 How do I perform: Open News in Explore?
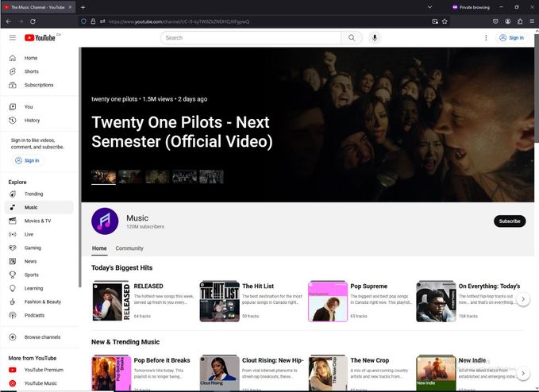pos(38,261)
